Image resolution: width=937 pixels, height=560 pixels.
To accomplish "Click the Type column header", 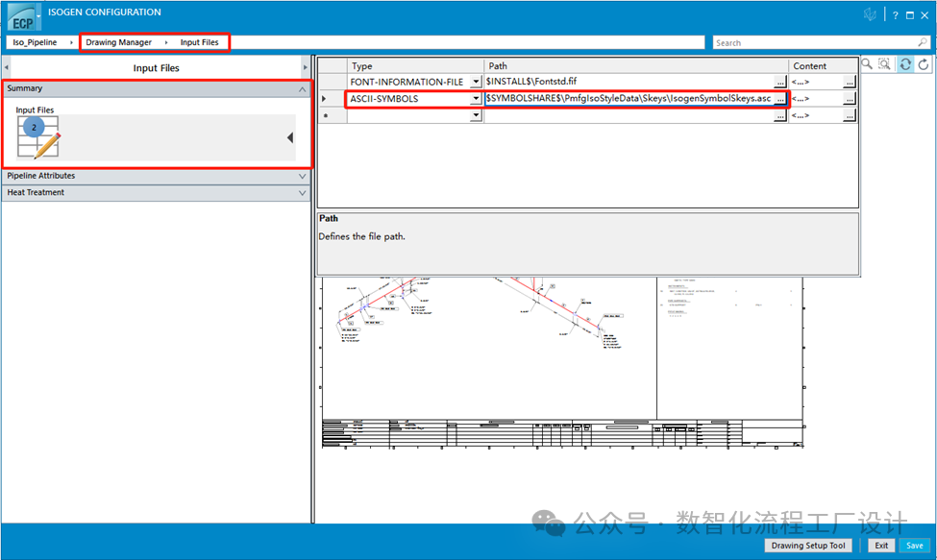I will 415,65.
